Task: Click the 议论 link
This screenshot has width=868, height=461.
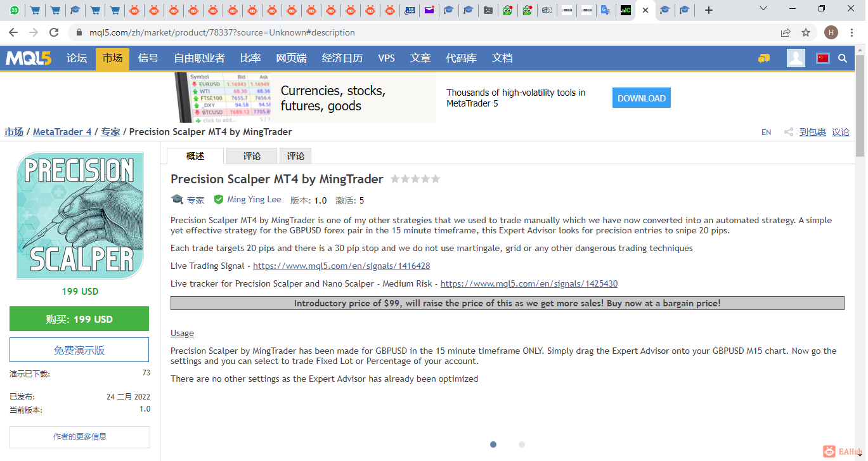Action: [x=841, y=132]
